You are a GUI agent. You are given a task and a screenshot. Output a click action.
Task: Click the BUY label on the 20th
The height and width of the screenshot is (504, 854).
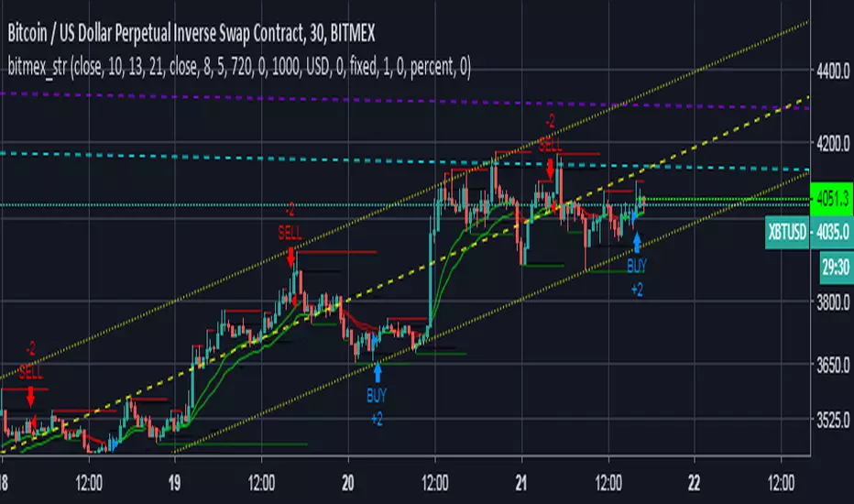click(377, 396)
